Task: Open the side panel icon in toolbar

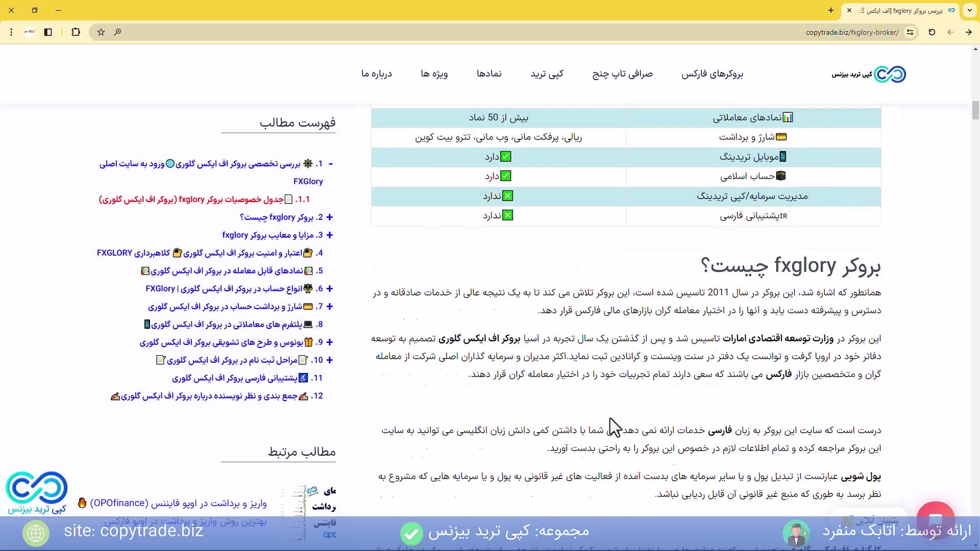Action: 48,32
